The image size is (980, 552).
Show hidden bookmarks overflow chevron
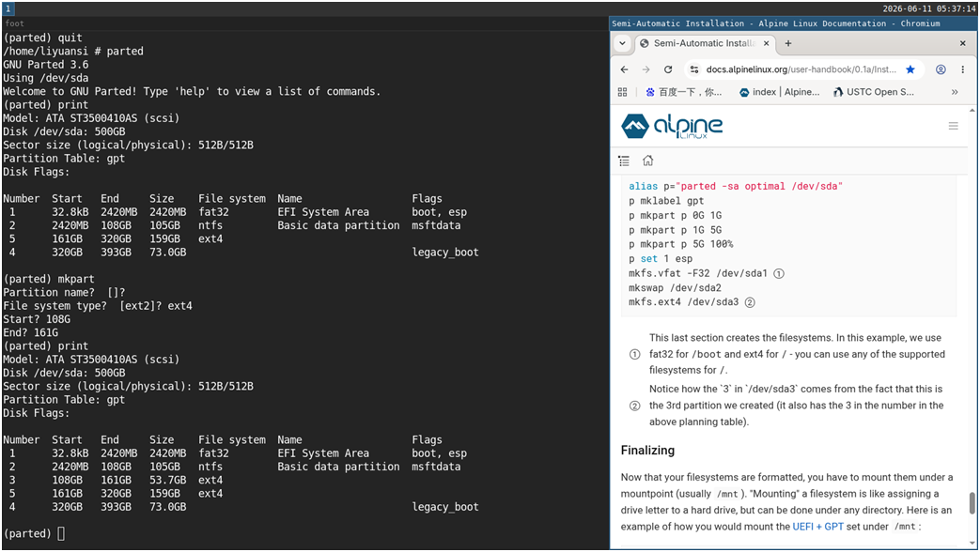(955, 92)
